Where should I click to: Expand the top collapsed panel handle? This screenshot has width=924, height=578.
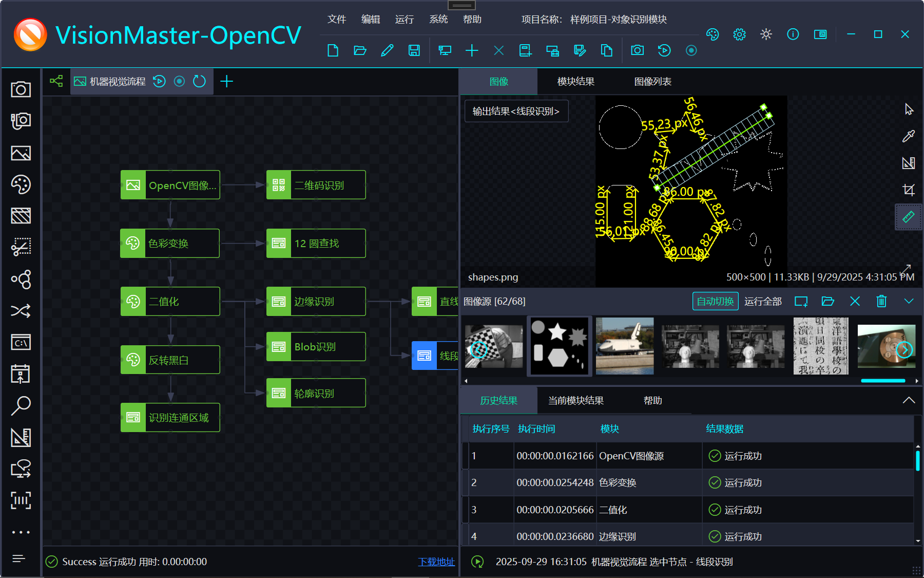[x=461, y=5]
